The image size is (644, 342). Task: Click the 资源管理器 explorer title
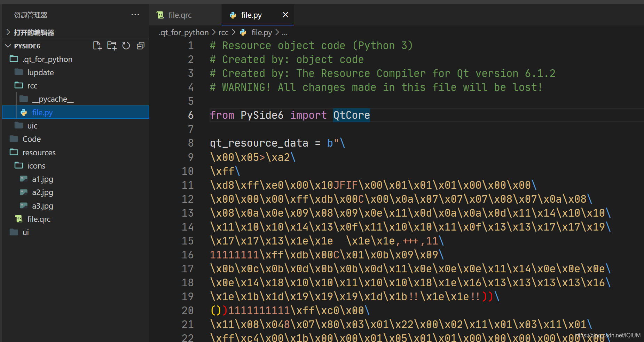pos(31,15)
